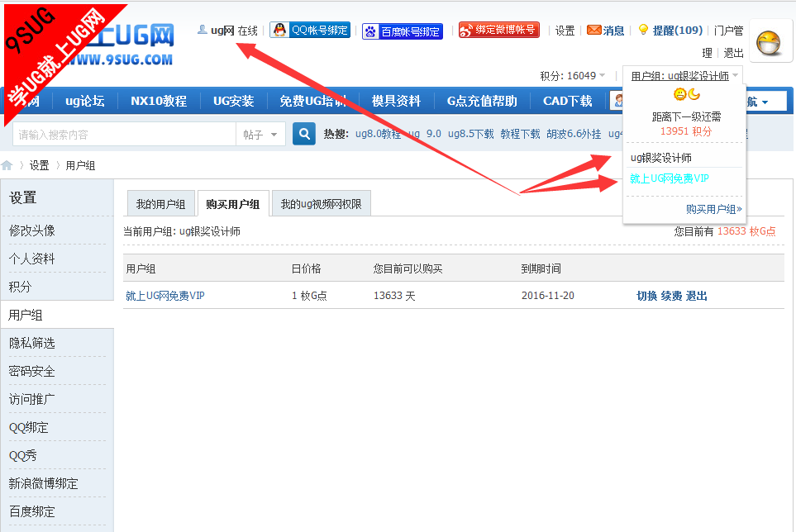The width and height of the screenshot is (796, 532).
Task: Click the 退出 logout link at top
Action: 733,53
